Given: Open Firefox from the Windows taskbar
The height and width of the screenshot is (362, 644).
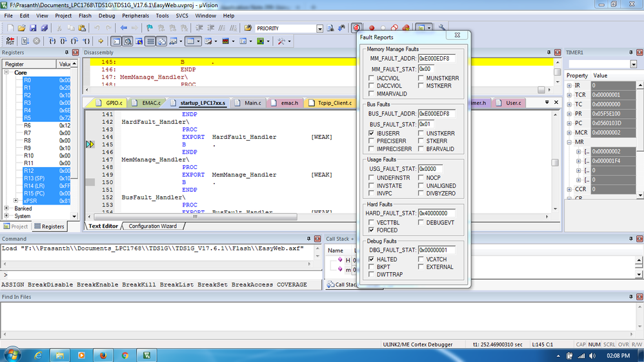Looking at the screenshot, I should point(103,355).
